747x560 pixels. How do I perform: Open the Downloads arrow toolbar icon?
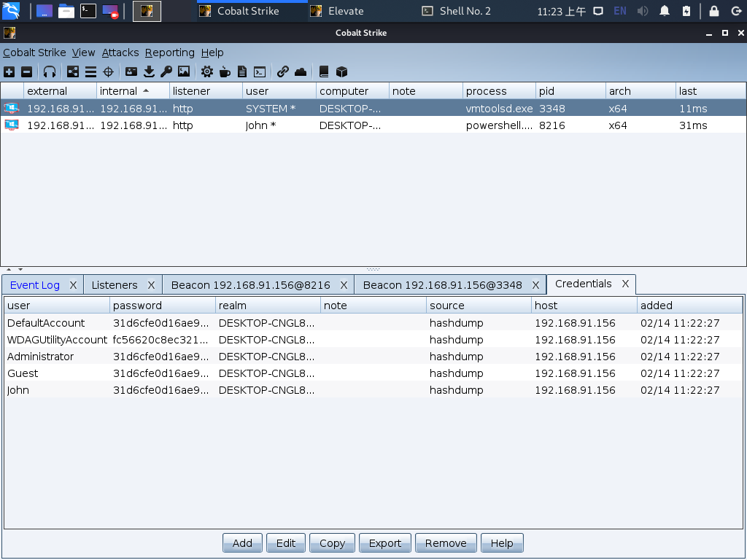coord(149,71)
